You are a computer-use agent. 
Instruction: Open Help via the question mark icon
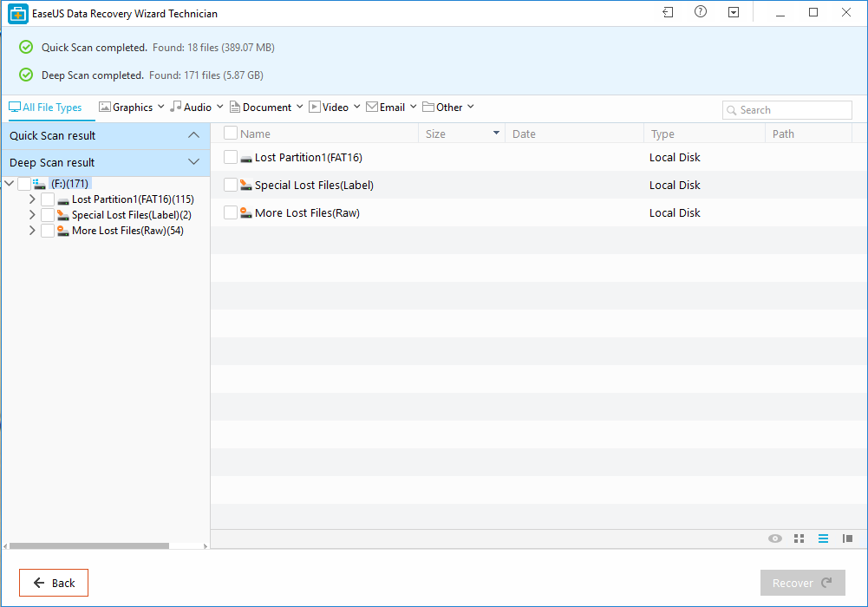pyautogui.click(x=700, y=12)
